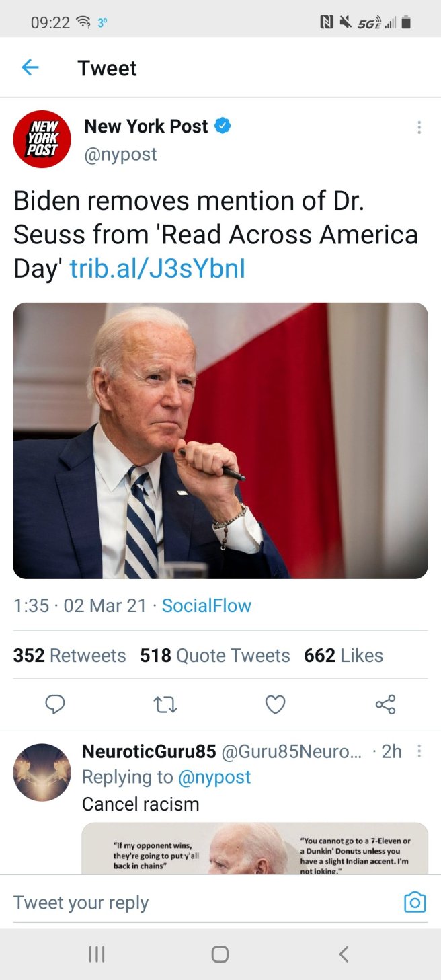View the 518 Quote Tweets list

214,655
